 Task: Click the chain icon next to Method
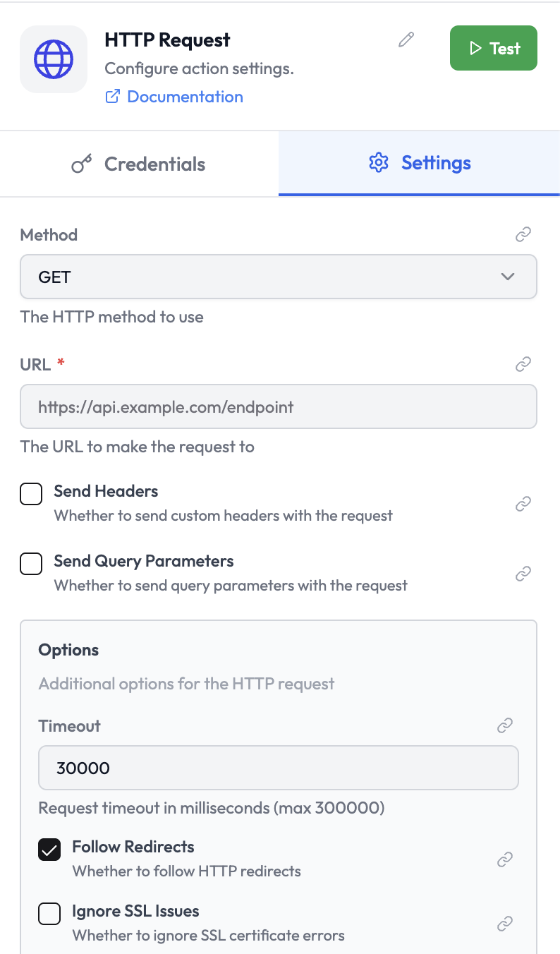pos(523,234)
